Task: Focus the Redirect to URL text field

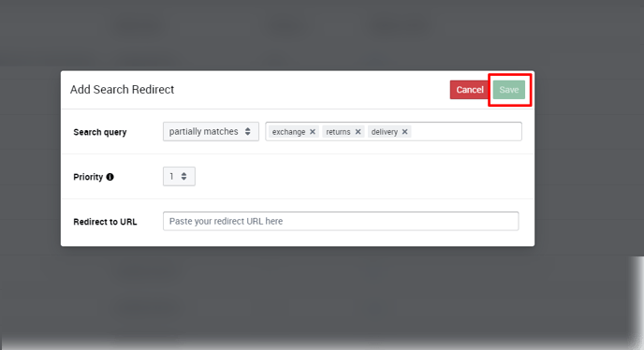Action: click(341, 221)
